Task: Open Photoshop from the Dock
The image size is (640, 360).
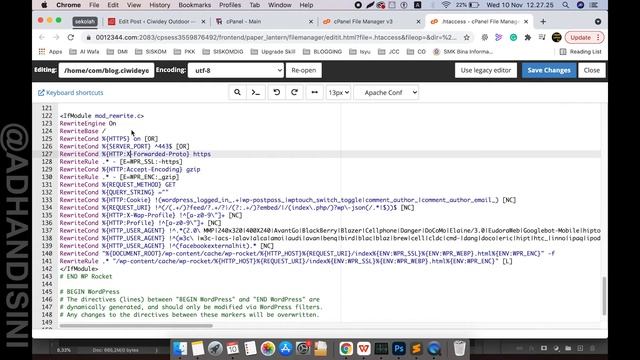Action: [399, 348]
